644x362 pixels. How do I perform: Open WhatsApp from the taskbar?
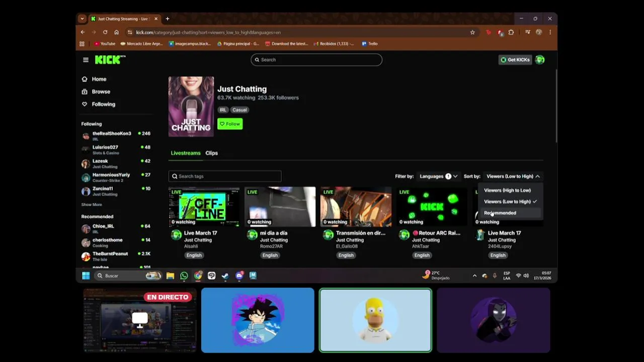tap(184, 276)
